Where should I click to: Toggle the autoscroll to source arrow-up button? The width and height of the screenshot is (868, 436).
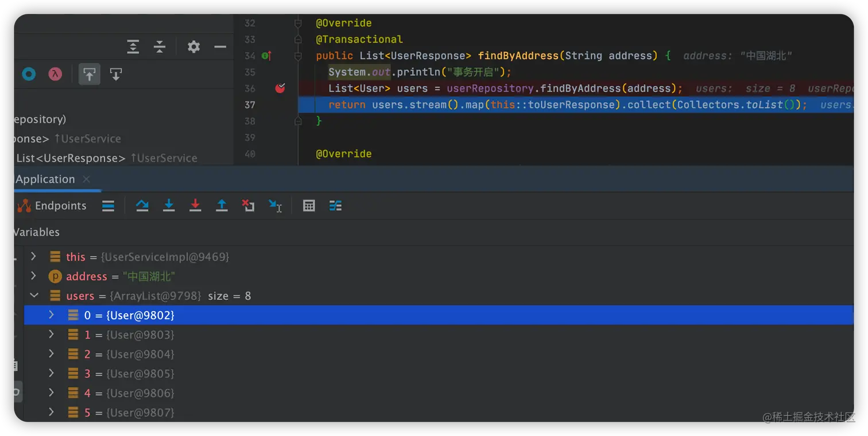[x=89, y=74]
